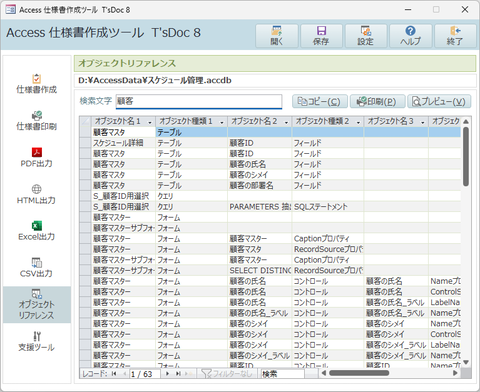Click the フィルターなし filter indicator
The image size is (480, 392).
point(227,374)
